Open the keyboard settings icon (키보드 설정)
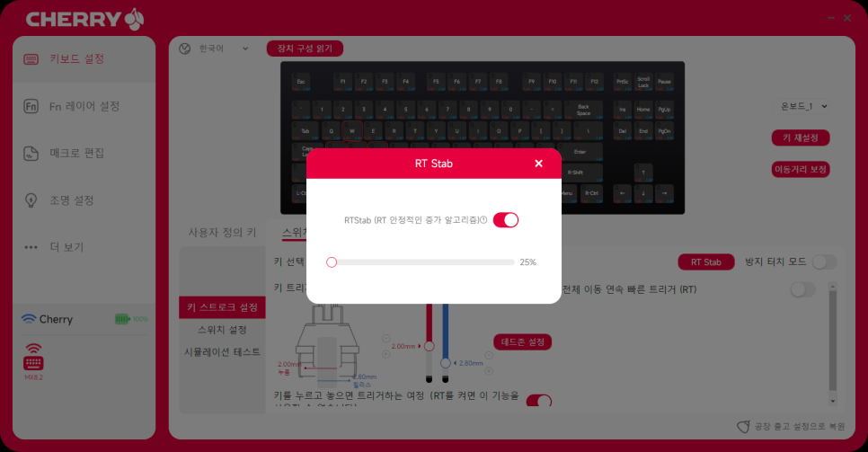Image resolution: width=868 pixels, height=452 pixels. (x=31, y=58)
